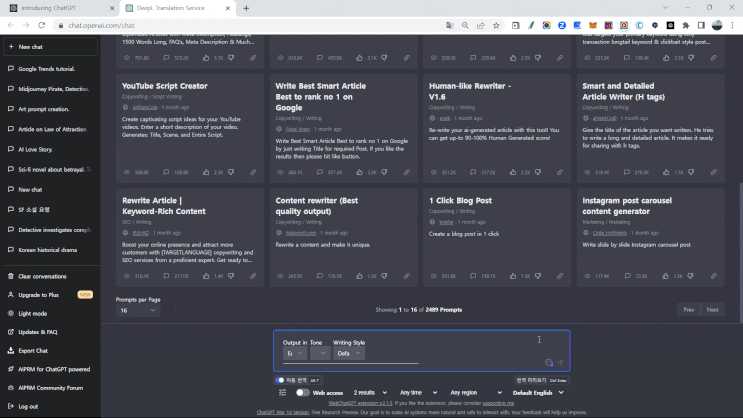The height and width of the screenshot is (418, 743).
Task: Open the Any time dropdown
Action: (418, 392)
